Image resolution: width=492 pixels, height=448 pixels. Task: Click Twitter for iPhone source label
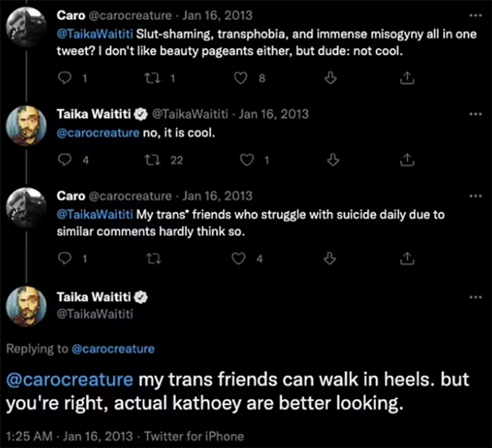click(194, 436)
